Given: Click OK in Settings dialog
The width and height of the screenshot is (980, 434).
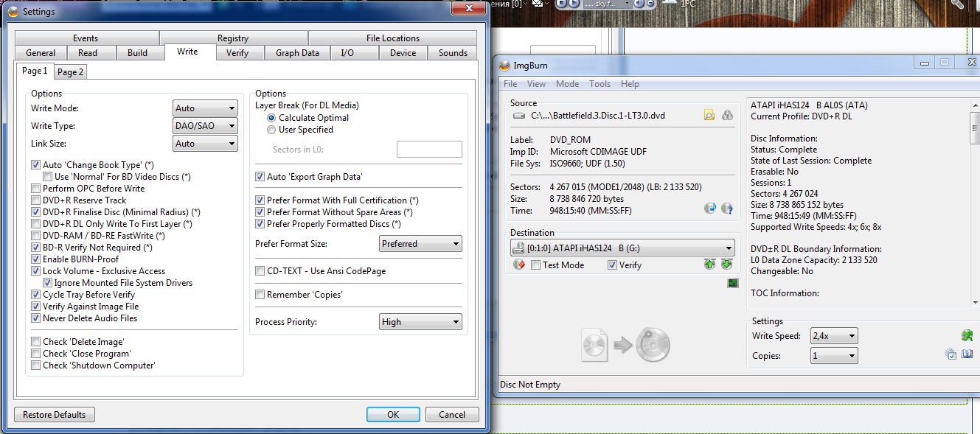Looking at the screenshot, I should tap(393, 415).
